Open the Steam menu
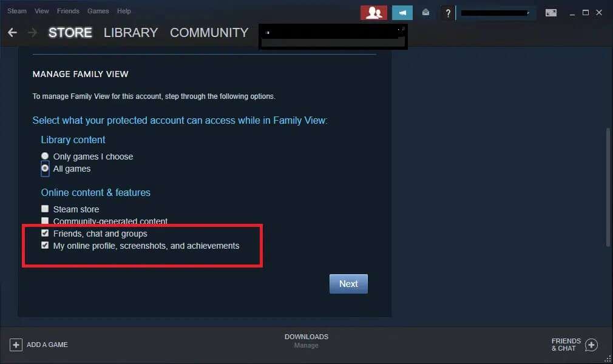 [17, 11]
